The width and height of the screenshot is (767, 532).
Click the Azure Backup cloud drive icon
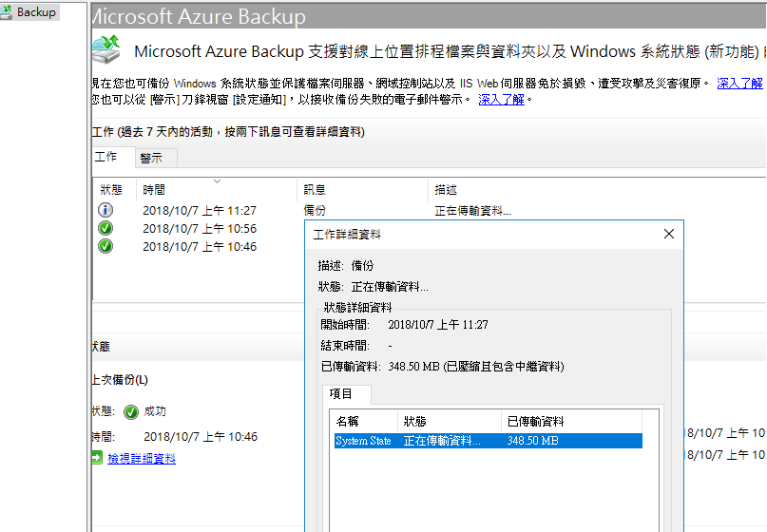coord(106,49)
